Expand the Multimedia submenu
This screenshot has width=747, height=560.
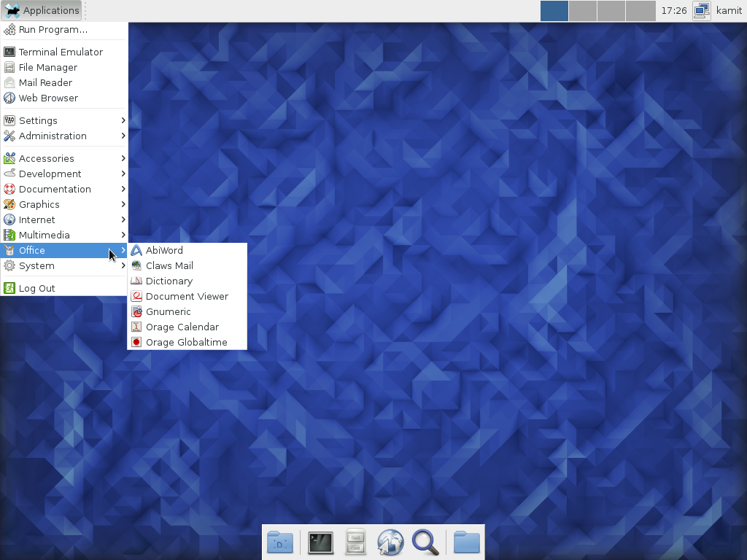pos(44,235)
